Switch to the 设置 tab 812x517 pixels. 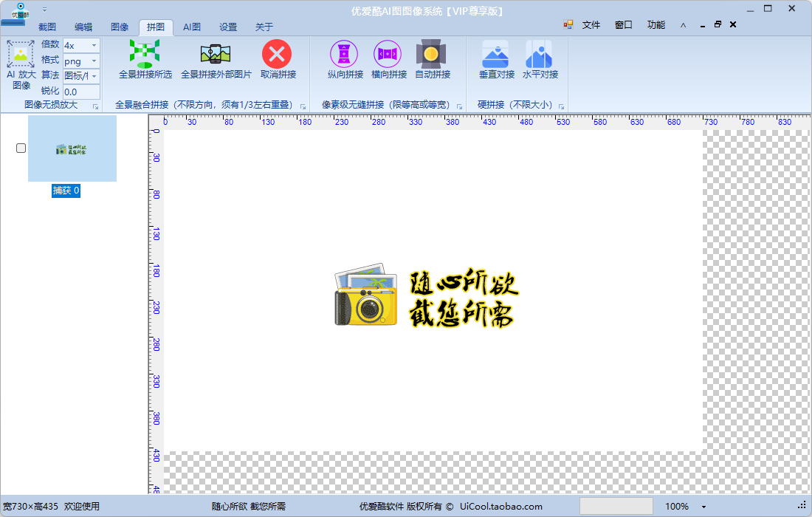coord(228,27)
